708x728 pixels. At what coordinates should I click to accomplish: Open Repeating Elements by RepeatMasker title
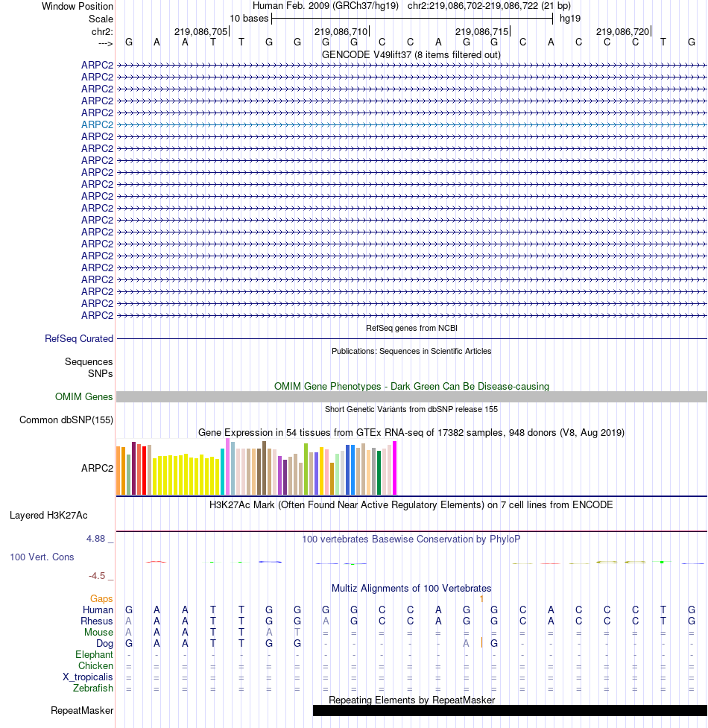412,700
